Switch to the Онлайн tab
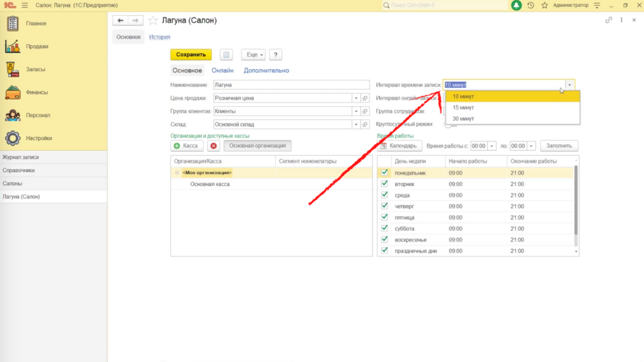The height and width of the screenshot is (362, 644). point(223,70)
